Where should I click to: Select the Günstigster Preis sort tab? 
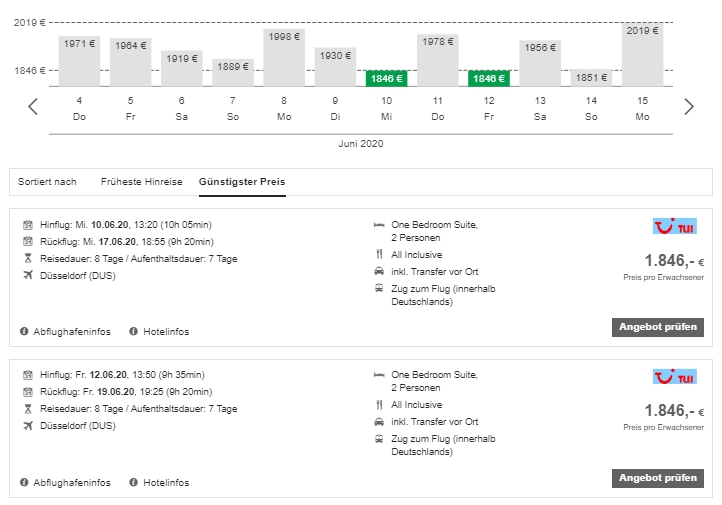click(x=242, y=182)
